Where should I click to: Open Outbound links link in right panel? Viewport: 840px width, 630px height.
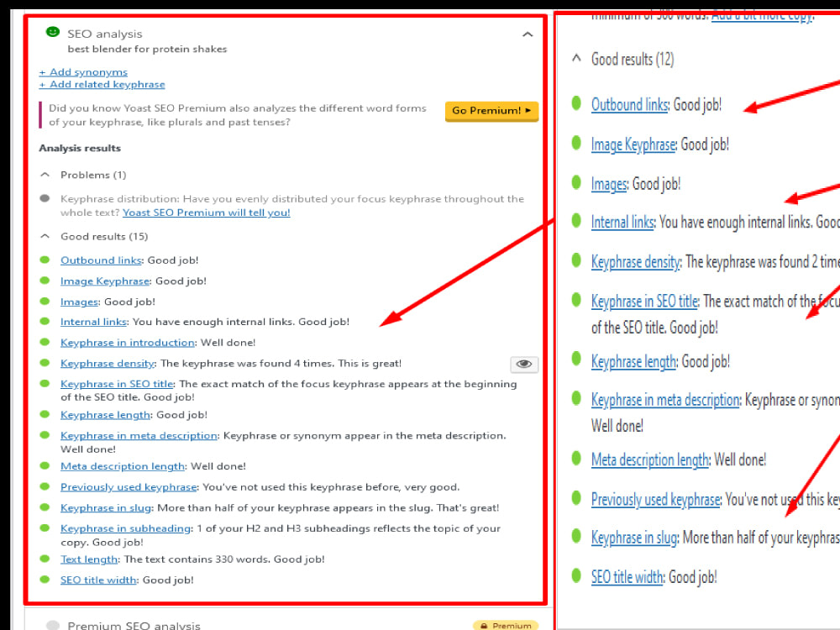coord(630,104)
